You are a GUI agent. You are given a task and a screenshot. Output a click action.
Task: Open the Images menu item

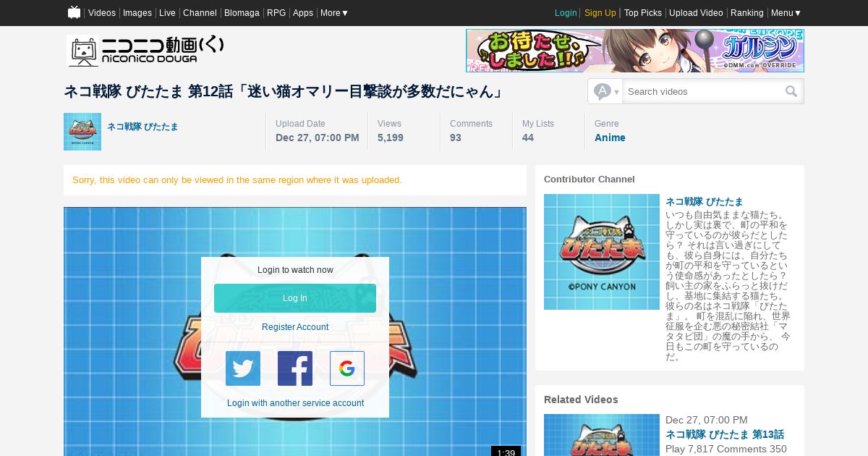coord(137,13)
